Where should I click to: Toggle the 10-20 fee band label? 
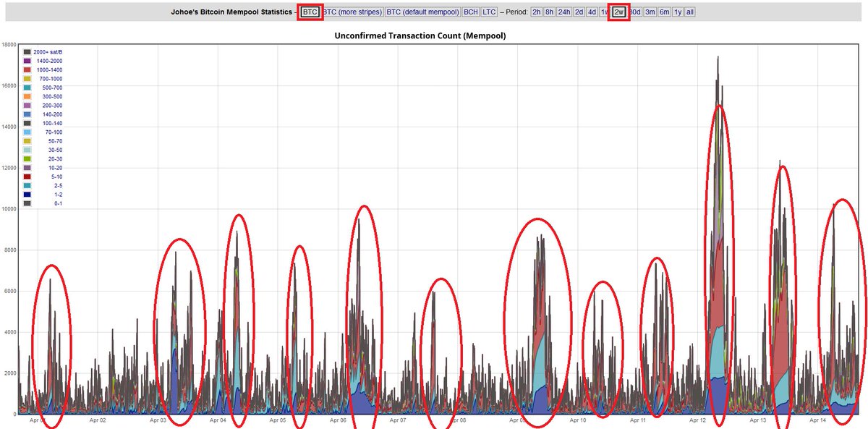tap(54, 168)
